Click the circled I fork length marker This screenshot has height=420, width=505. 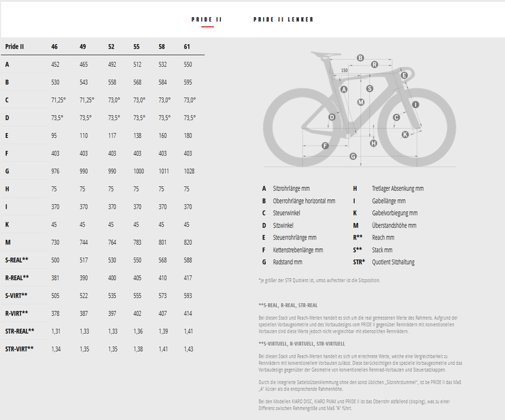pyautogui.click(x=415, y=104)
